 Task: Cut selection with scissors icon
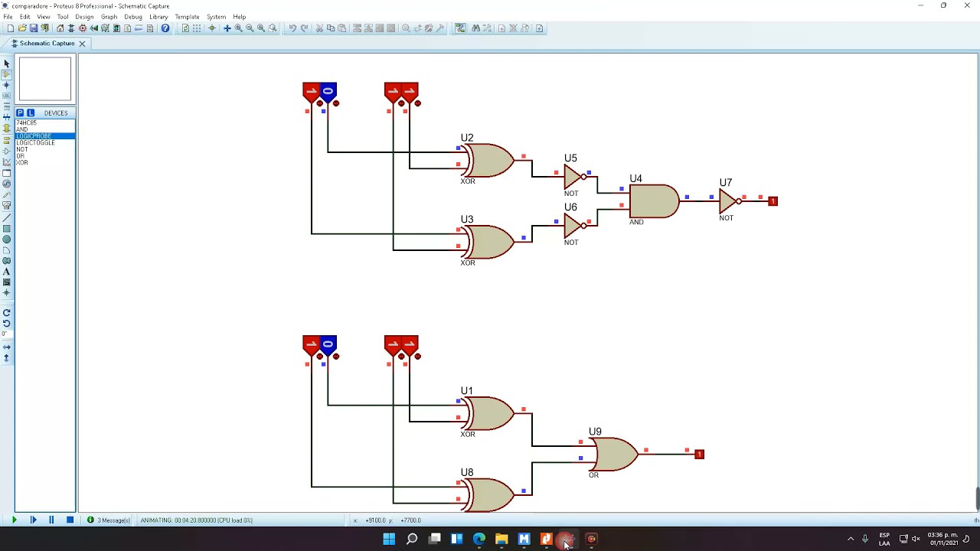319,28
